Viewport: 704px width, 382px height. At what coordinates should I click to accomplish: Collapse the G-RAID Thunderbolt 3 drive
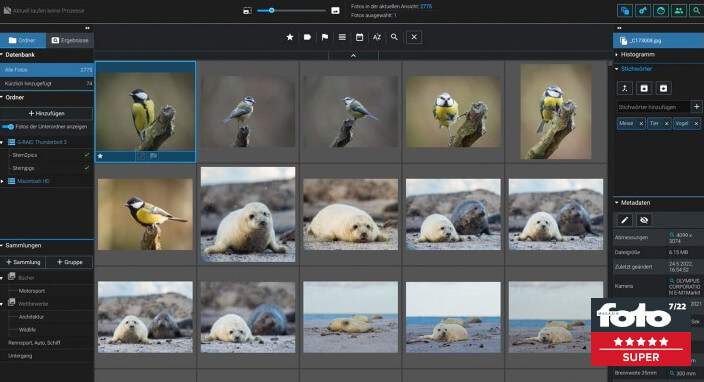[2, 142]
